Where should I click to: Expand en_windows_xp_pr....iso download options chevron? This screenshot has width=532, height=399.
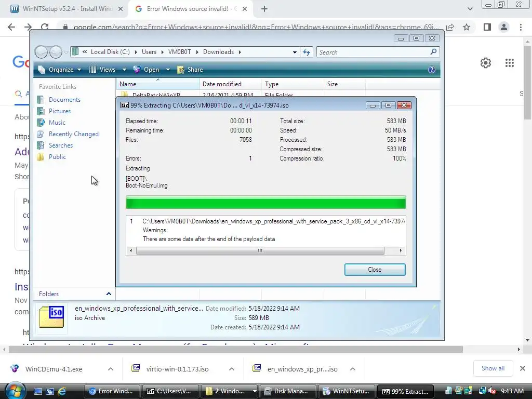coord(353,369)
